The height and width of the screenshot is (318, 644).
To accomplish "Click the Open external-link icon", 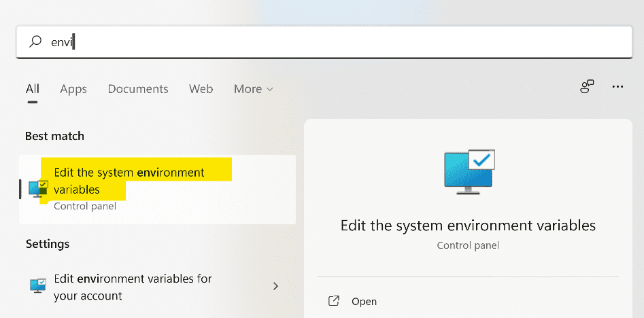I will [x=334, y=301].
